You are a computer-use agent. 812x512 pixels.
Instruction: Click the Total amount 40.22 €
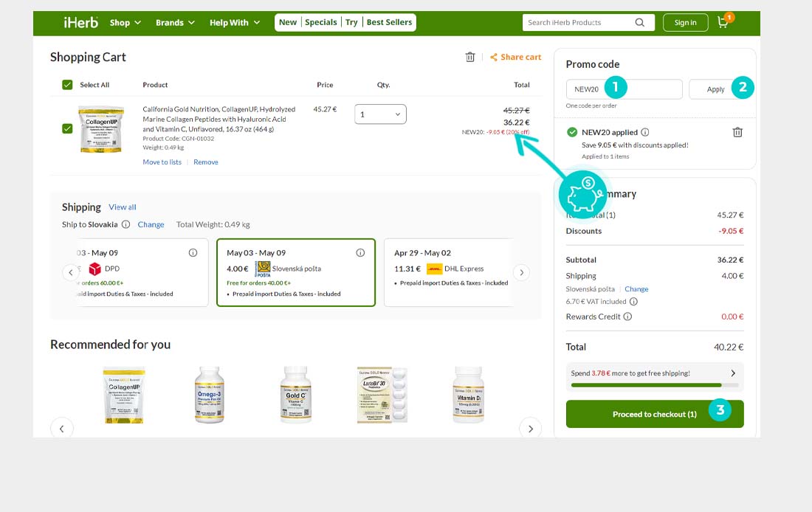point(729,347)
